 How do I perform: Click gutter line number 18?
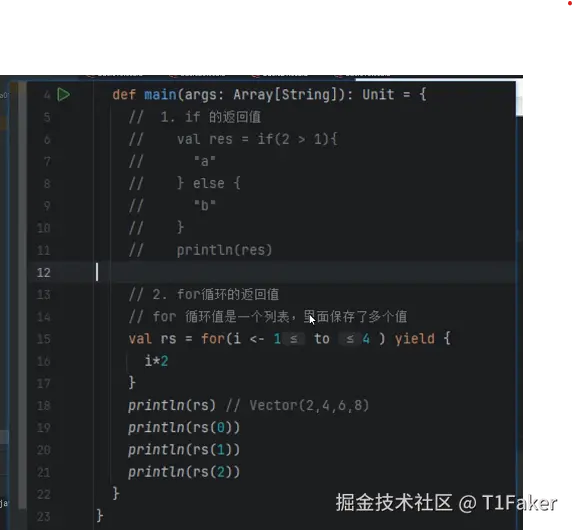pos(43,406)
